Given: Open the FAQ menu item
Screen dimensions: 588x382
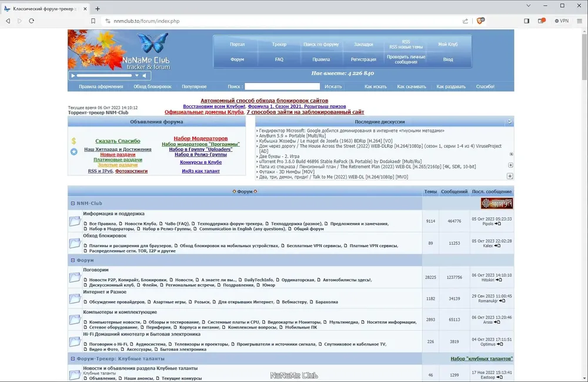Looking at the screenshot, I should [x=279, y=59].
